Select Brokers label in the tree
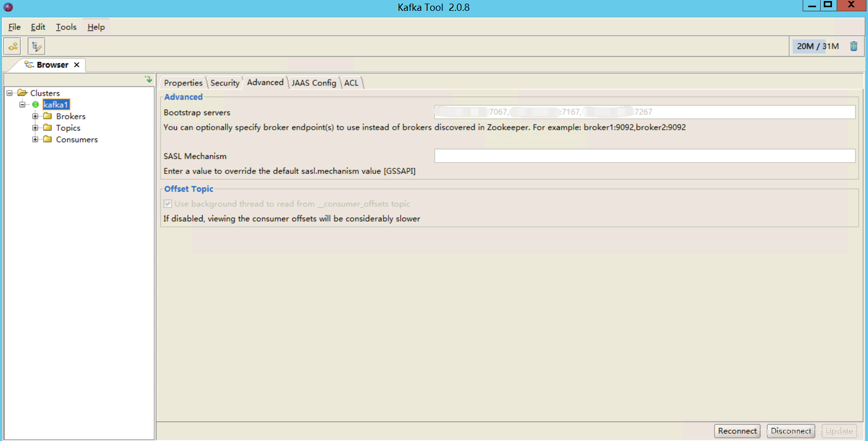Image resolution: width=868 pixels, height=441 pixels. click(71, 116)
